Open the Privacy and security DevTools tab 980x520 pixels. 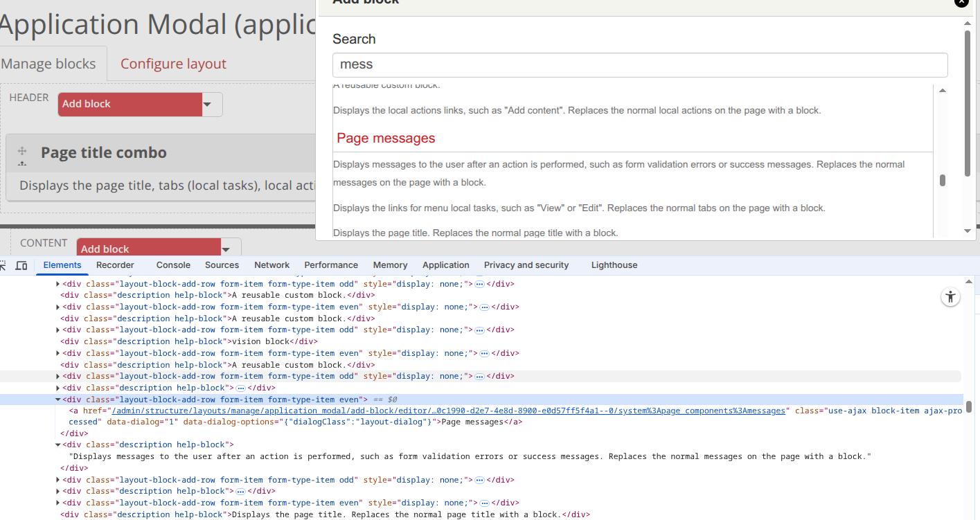pos(526,265)
